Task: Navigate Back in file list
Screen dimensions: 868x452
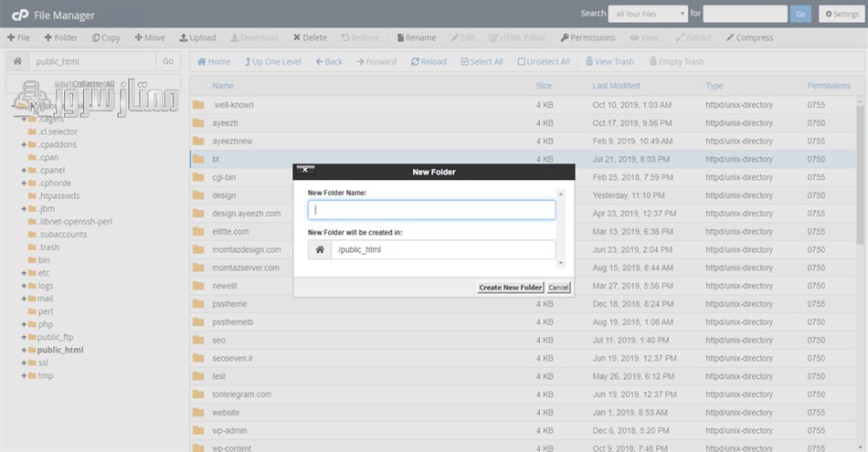Action: (x=329, y=61)
